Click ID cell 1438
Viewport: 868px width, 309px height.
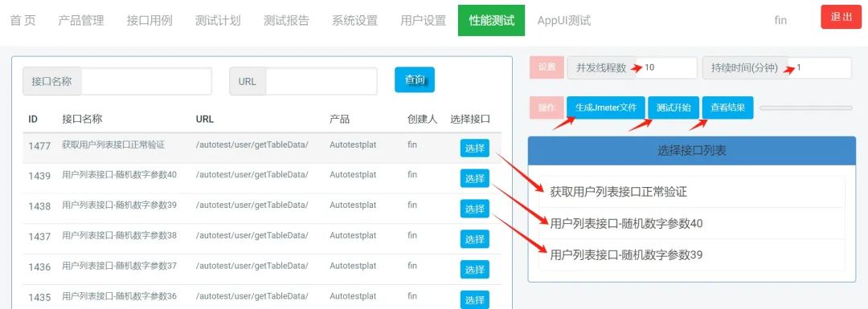click(40, 206)
